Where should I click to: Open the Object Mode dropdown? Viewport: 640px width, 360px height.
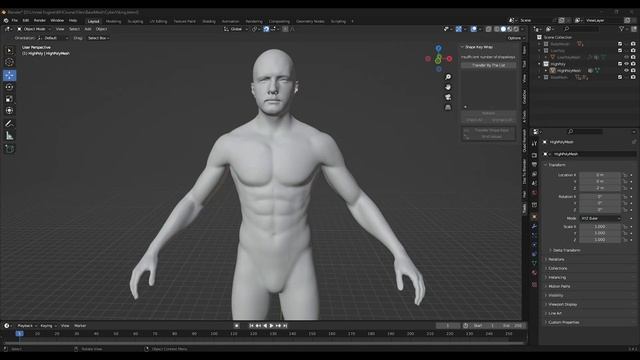coord(34,29)
